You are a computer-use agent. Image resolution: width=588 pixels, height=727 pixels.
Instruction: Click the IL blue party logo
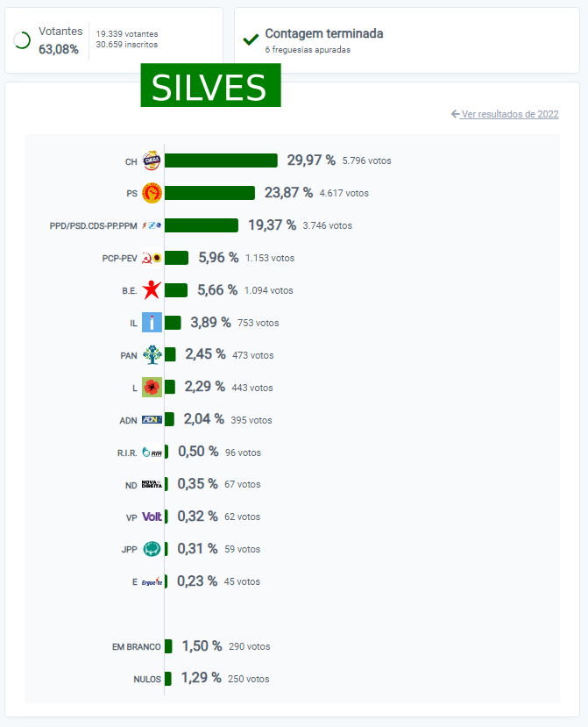click(x=152, y=323)
